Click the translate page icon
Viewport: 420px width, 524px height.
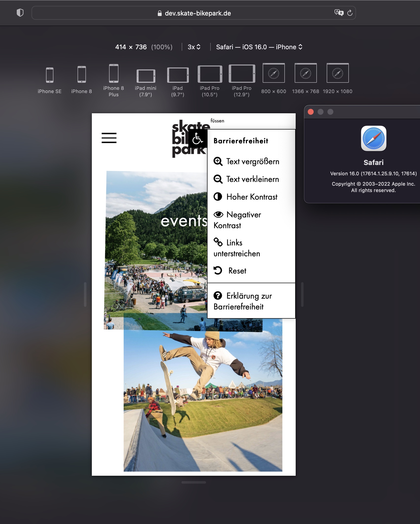(x=339, y=13)
